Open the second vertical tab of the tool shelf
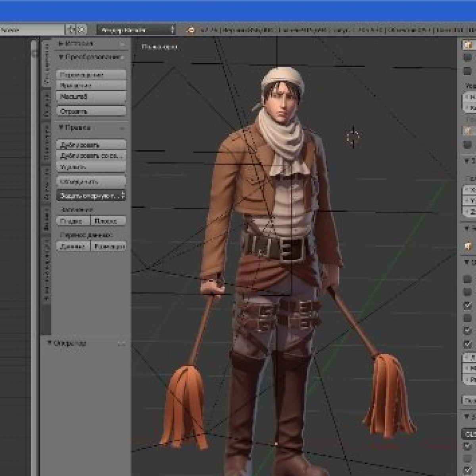The height and width of the screenshot is (476, 476). click(x=46, y=104)
